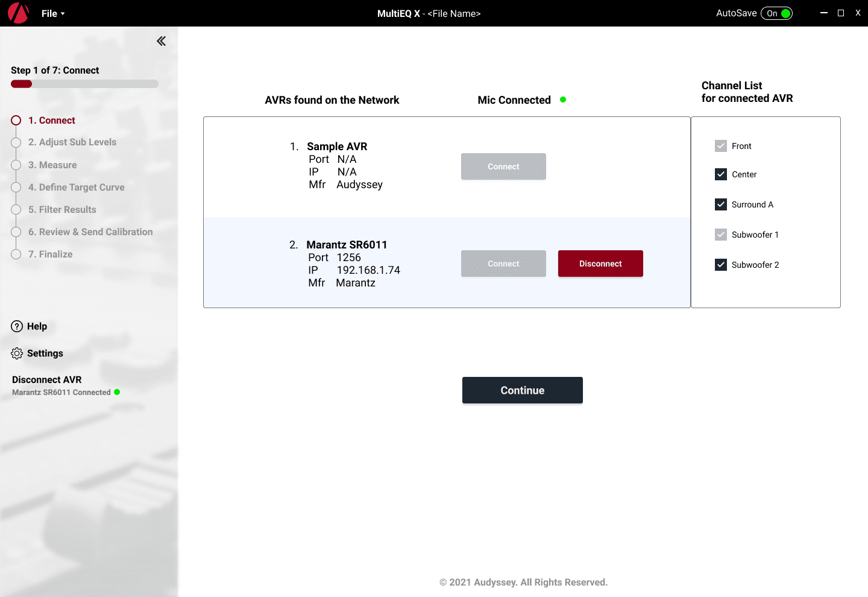Click the Help question mark icon
This screenshot has width=868, height=597.
[x=17, y=326]
